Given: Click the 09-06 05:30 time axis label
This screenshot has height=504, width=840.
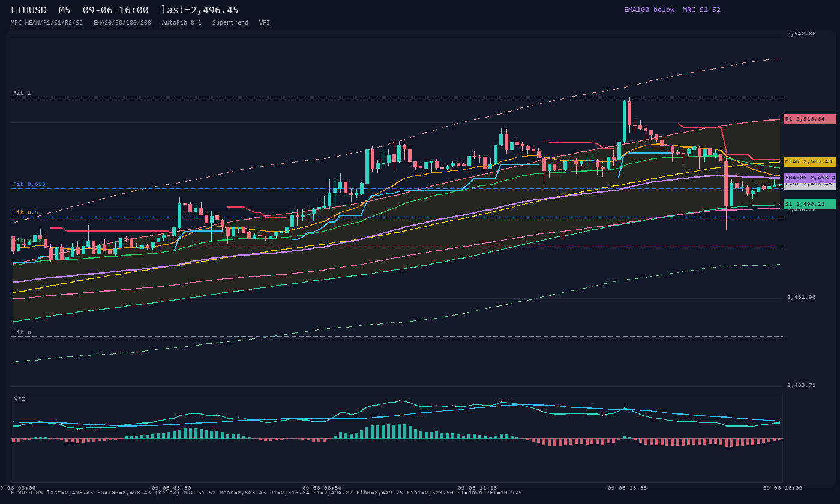Looking at the screenshot, I should (172, 488).
